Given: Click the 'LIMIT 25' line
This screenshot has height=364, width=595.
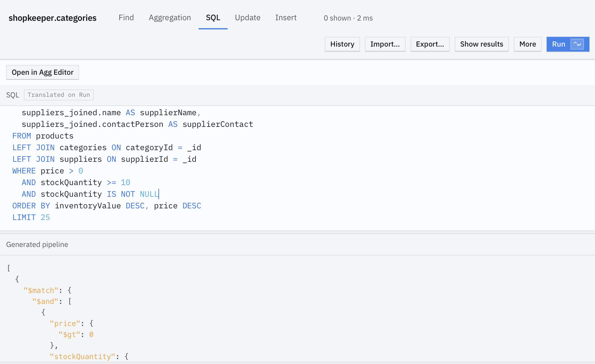Looking at the screenshot, I should pyautogui.click(x=31, y=217).
